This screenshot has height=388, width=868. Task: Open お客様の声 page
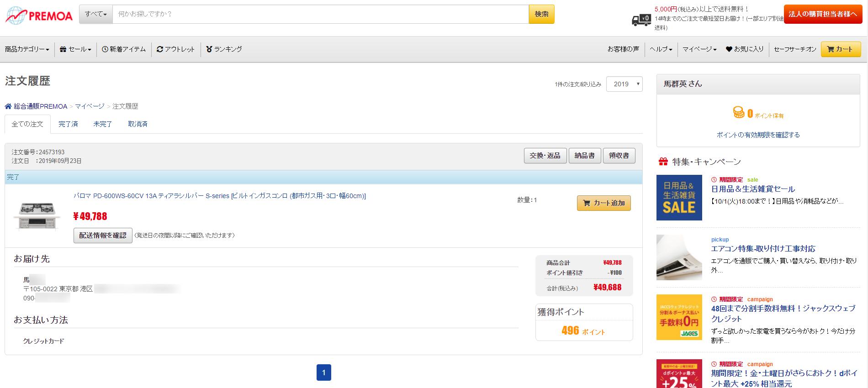[x=623, y=49]
